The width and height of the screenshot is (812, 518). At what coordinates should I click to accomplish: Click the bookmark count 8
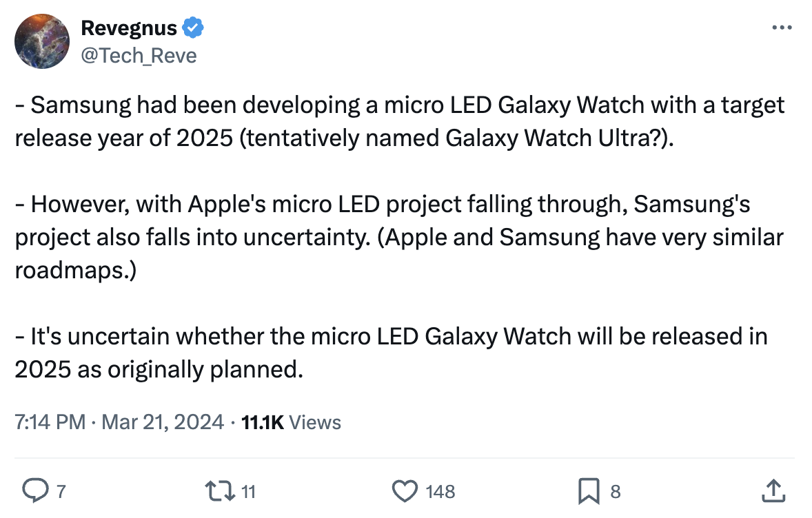click(616, 491)
